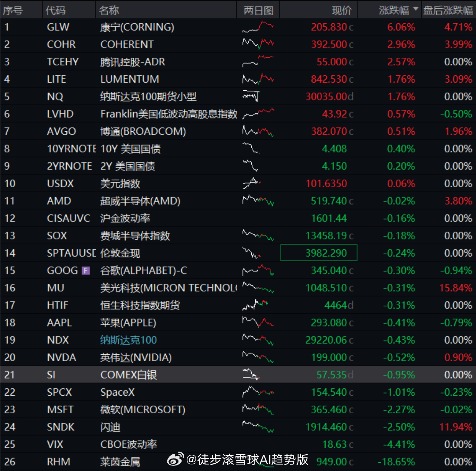Select the 闪迪 row name
The width and height of the screenshot is (476, 471).
(110, 427)
